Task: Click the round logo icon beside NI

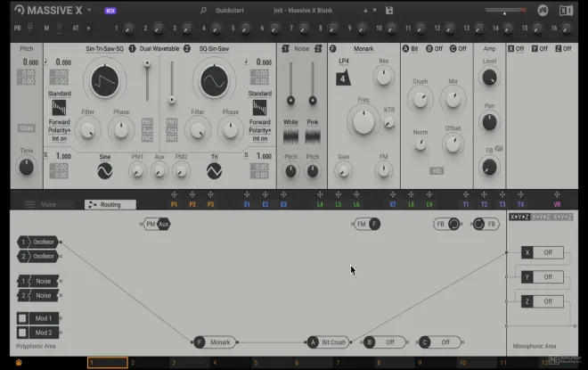Action: click(543, 11)
